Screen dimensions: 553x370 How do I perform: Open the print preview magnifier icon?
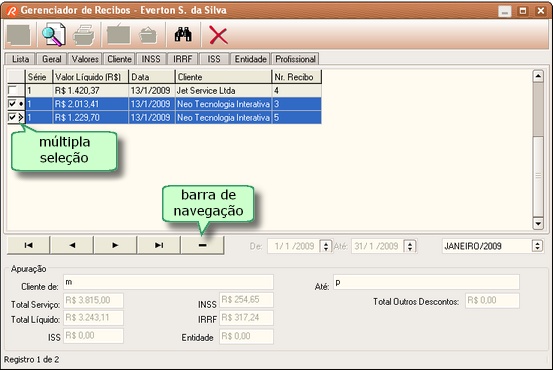(x=54, y=35)
